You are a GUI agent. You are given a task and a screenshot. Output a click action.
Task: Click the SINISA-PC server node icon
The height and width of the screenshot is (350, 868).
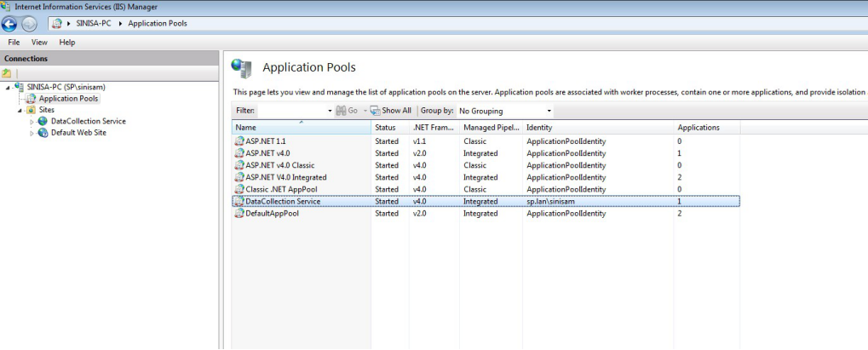20,87
